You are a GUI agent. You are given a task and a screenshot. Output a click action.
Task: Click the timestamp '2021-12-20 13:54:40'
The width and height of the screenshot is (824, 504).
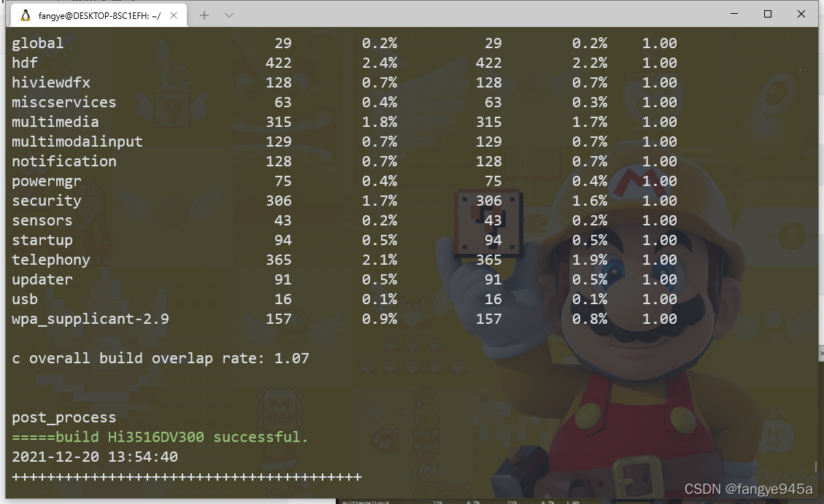(x=95, y=457)
